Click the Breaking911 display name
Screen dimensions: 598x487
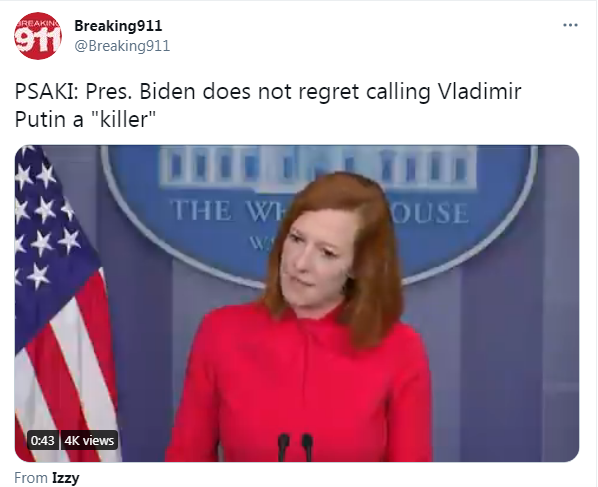point(118,26)
